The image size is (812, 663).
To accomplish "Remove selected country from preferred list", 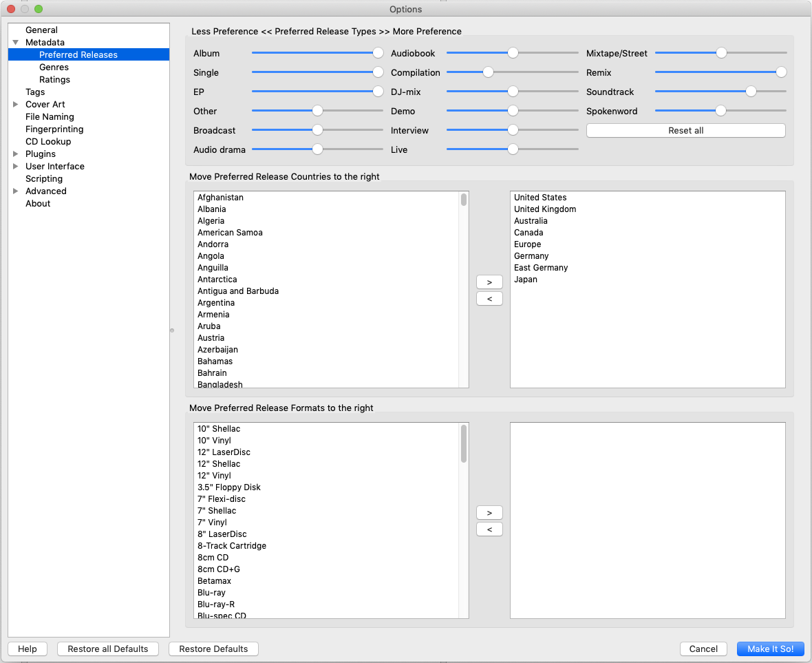I will pos(489,299).
